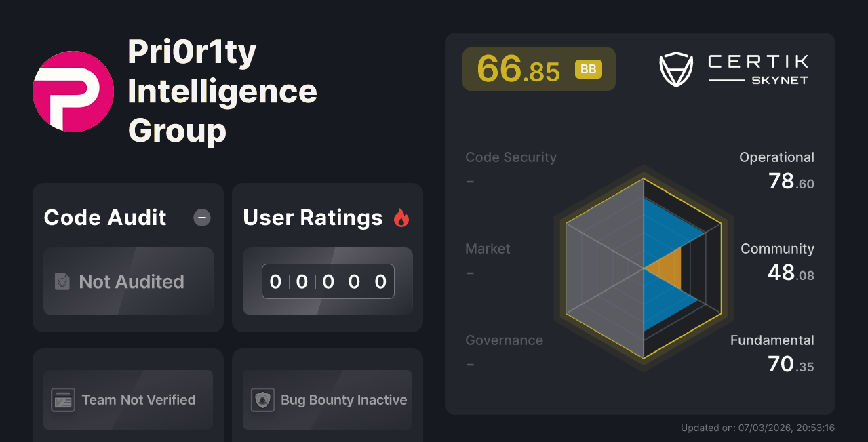868x442 pixels.
Task: Select the CertiK shield logo
Action: tap(676, 68)
